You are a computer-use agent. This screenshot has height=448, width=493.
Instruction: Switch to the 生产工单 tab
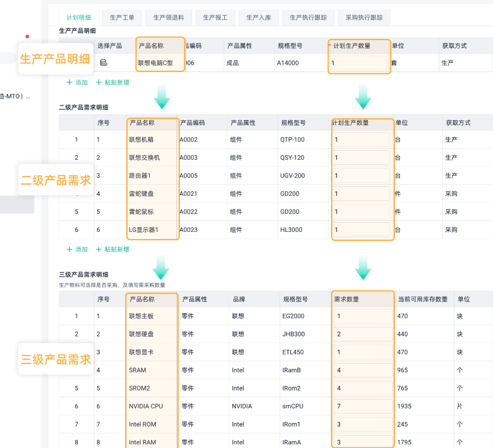(x=122, y=17)
